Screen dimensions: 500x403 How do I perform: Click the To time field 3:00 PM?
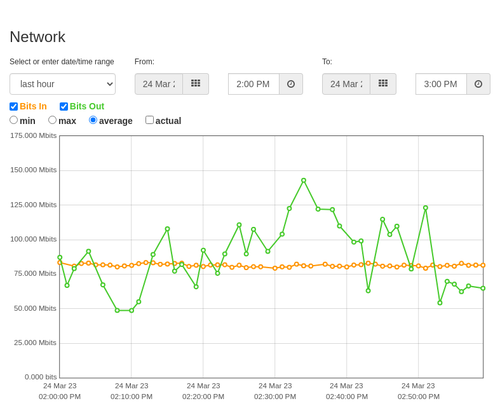(441, 84)
